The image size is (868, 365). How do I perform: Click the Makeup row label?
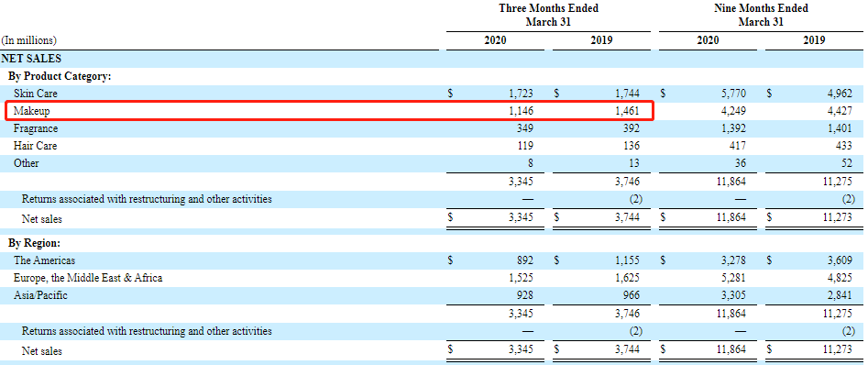pos(31,111)
